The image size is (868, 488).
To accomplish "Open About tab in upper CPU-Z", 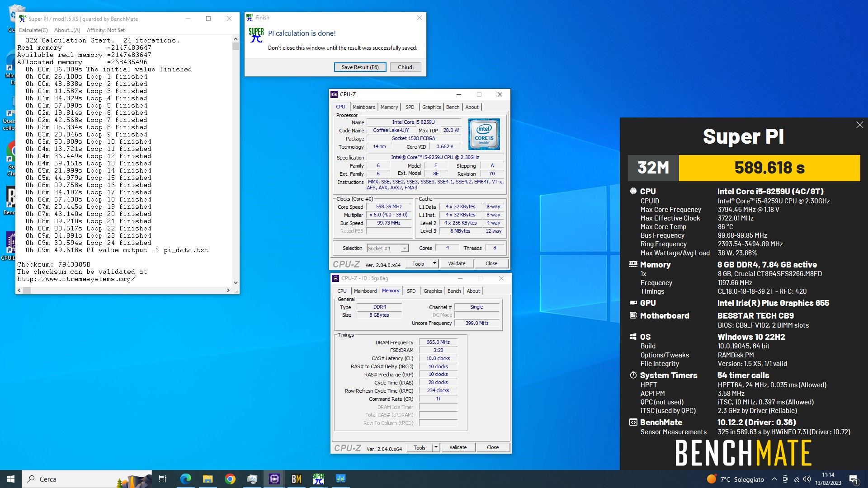I will pos(472,107).
